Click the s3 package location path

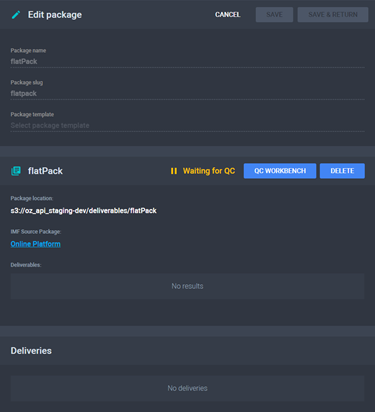coord(84,211)
